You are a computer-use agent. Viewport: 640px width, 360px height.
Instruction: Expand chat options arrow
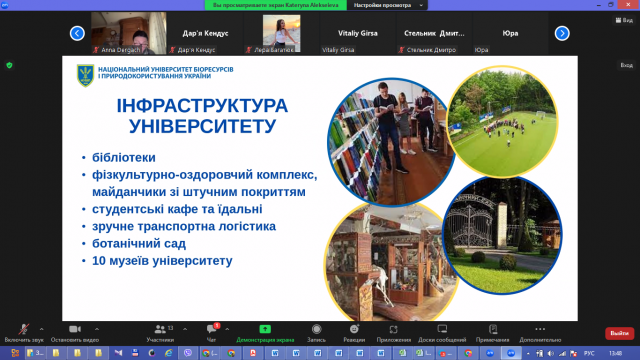pos(227,329)
